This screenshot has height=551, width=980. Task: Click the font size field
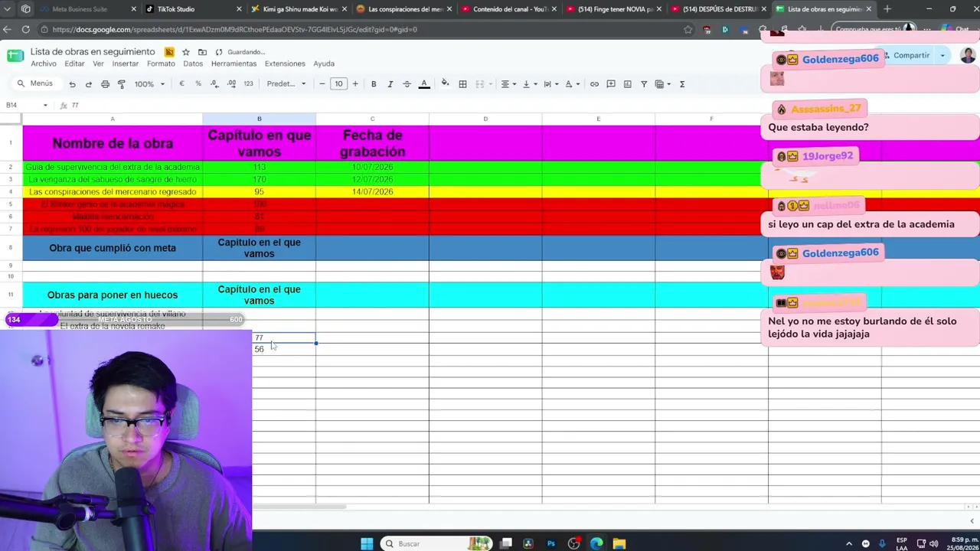(338, 84)
